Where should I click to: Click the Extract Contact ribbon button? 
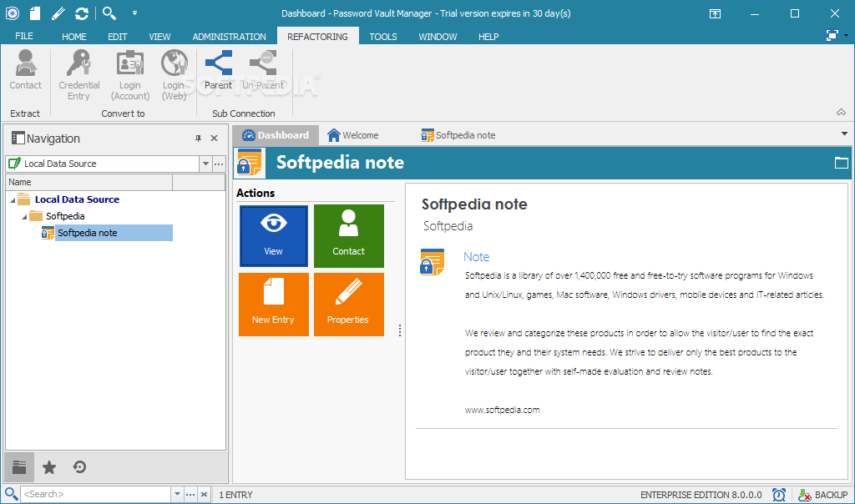(x=25, y=70)
